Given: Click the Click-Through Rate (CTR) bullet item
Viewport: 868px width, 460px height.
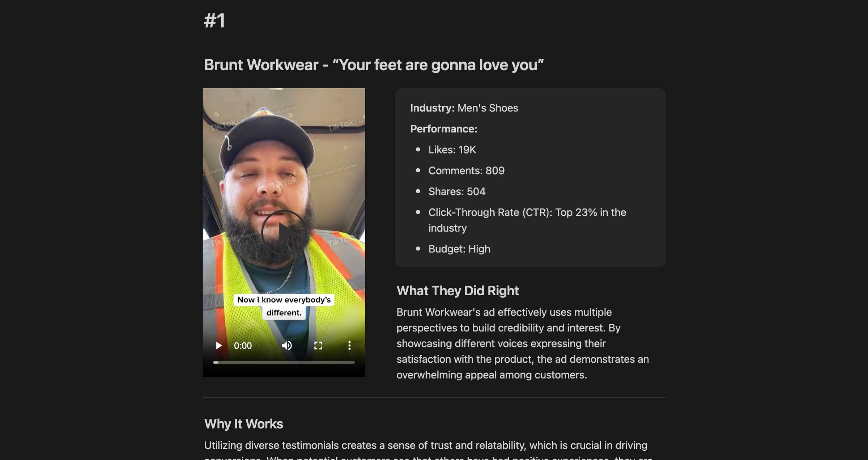Looking at the screenshot, I should point(527,220).
